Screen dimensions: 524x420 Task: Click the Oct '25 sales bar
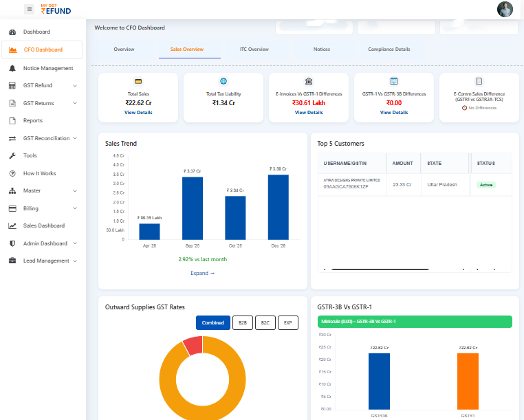pos(235,218)
